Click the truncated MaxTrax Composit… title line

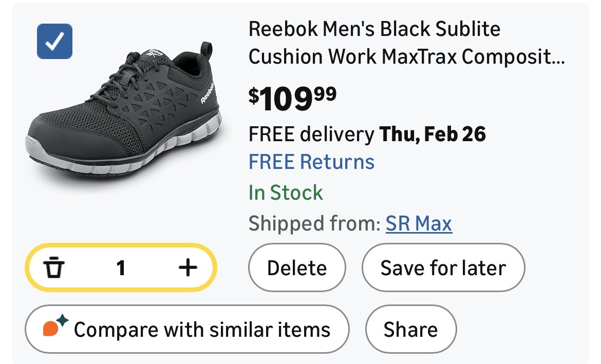tap(406, 58)
